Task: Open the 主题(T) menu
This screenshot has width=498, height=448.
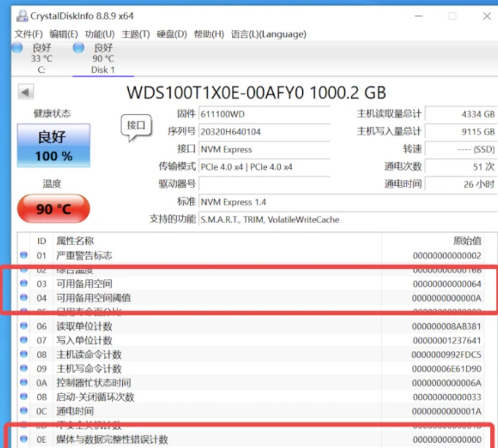Action: click(136, 34)
